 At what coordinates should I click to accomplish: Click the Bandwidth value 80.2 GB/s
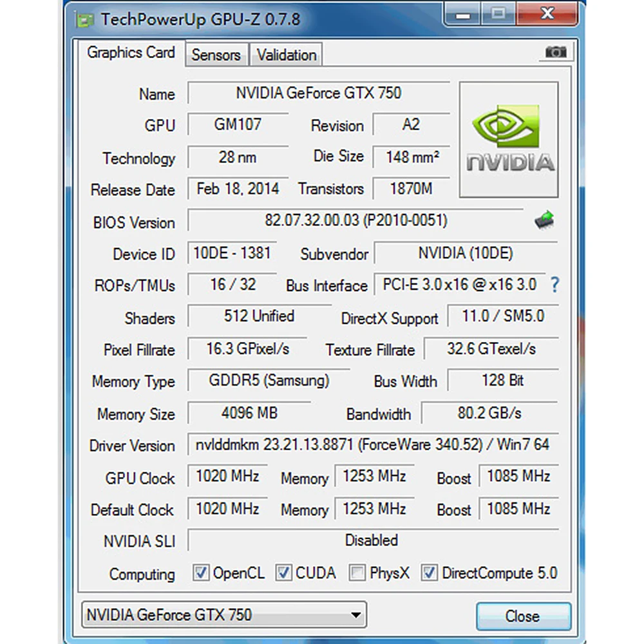(489, 413)
